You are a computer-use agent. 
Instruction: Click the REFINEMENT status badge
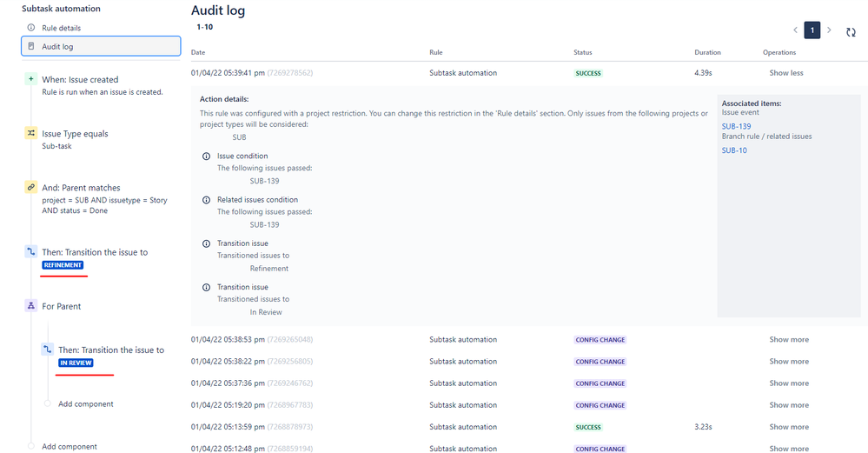click(x=63, y=265)
